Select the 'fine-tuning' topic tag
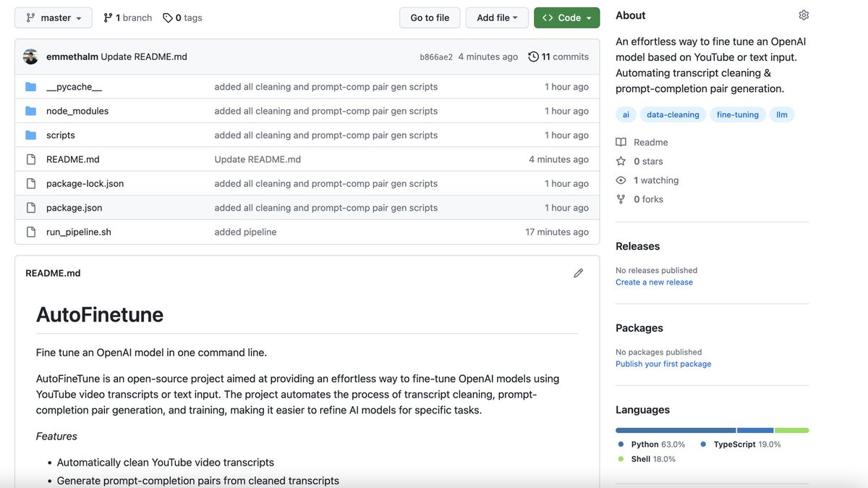The image size is (868, 488). click(x=738, y=114)
